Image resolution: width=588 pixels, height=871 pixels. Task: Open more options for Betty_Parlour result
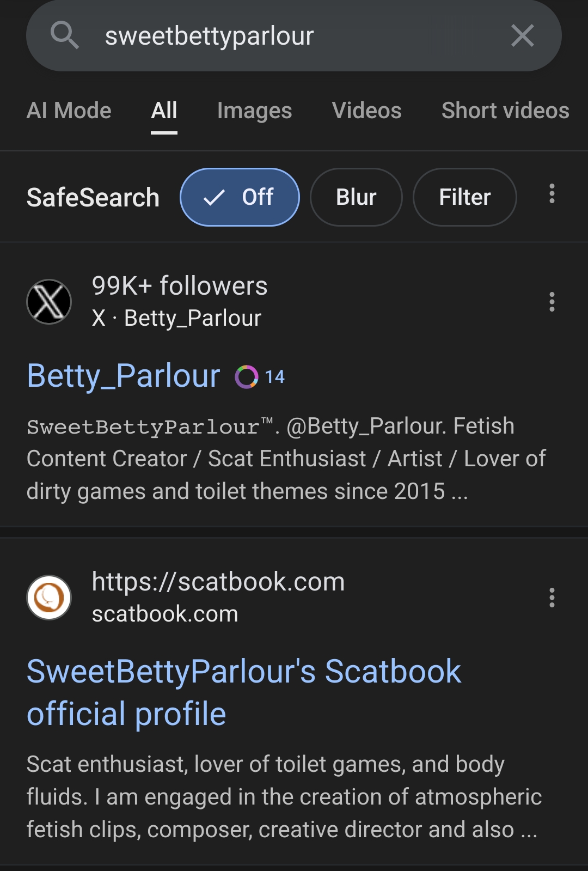click(x=552, y=302)
